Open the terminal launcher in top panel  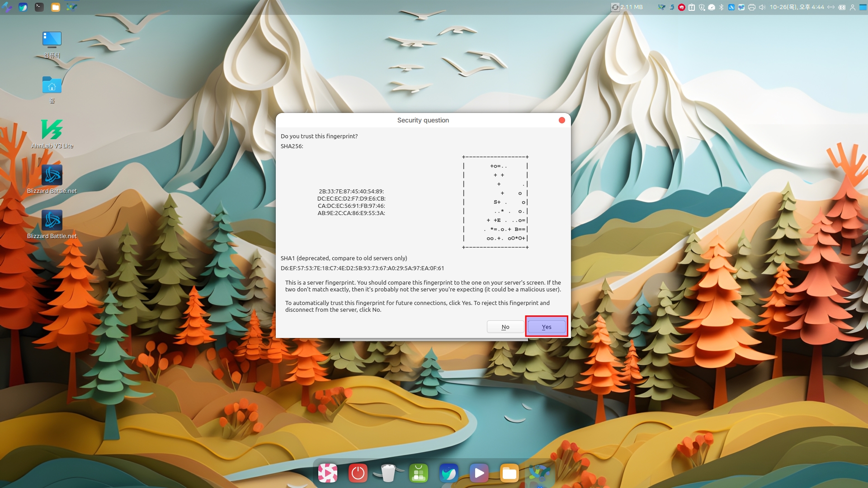click(x=39, y=7)
